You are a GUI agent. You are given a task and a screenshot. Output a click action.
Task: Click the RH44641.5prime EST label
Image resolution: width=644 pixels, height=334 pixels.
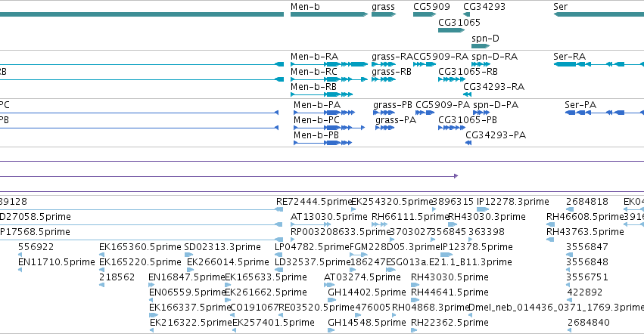tap(450, 292)
